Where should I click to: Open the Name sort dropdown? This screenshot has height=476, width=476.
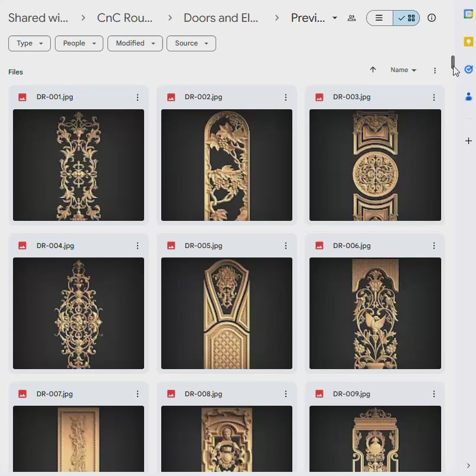click(403, 70)
